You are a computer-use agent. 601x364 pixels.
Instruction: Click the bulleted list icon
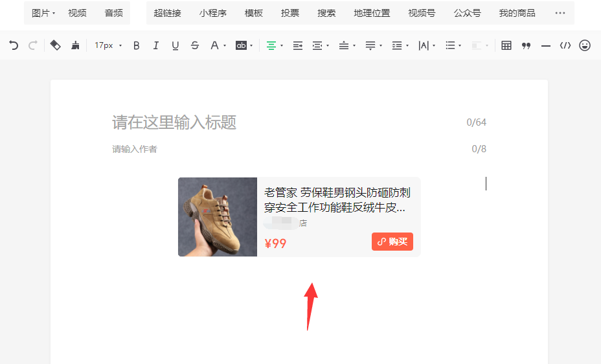[x=450, y=45]
